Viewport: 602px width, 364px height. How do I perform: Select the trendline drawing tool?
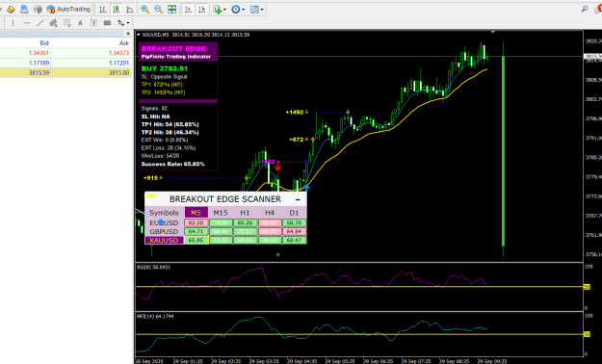coord(39,23)
